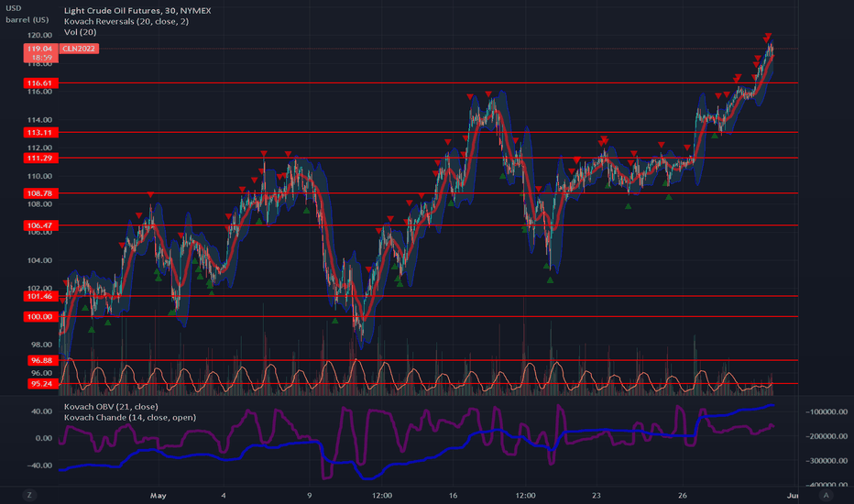Select the 113.11 horizontal line price label
854x504 pixels.
click(41, 132)
